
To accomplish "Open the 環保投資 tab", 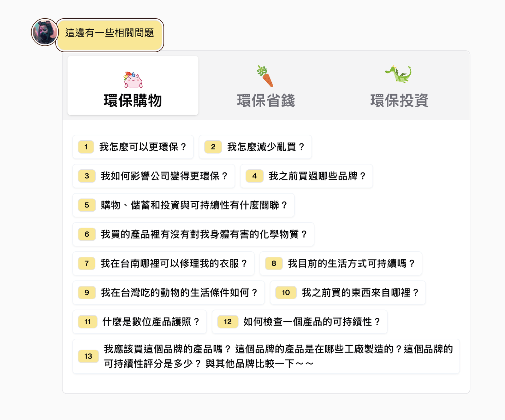I will [399, 85].
